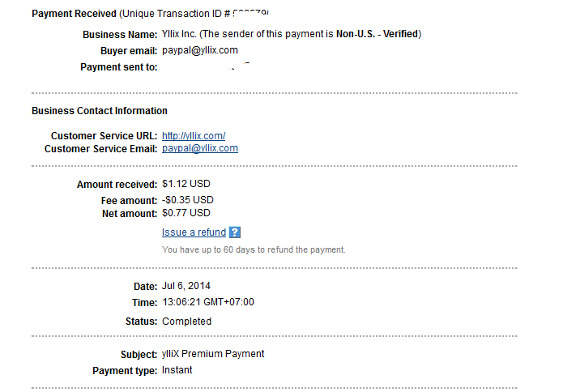Click the 60 days refund notice text

click(254, 249)
